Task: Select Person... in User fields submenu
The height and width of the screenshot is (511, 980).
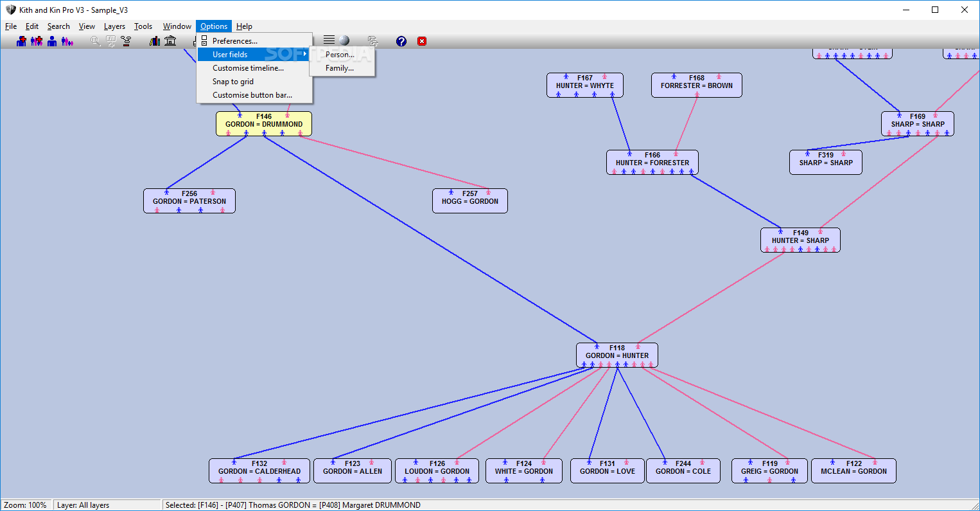Action: click(342, 55)
